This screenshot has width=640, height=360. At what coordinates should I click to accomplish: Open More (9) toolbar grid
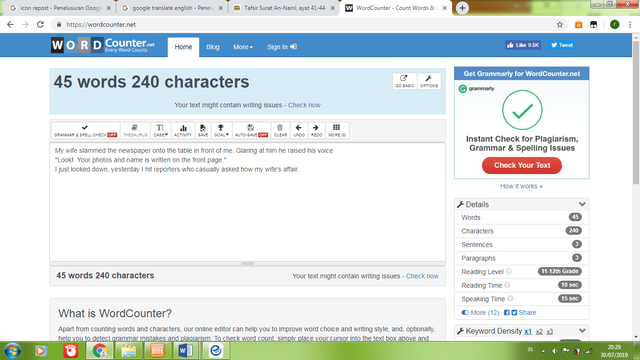337,131
